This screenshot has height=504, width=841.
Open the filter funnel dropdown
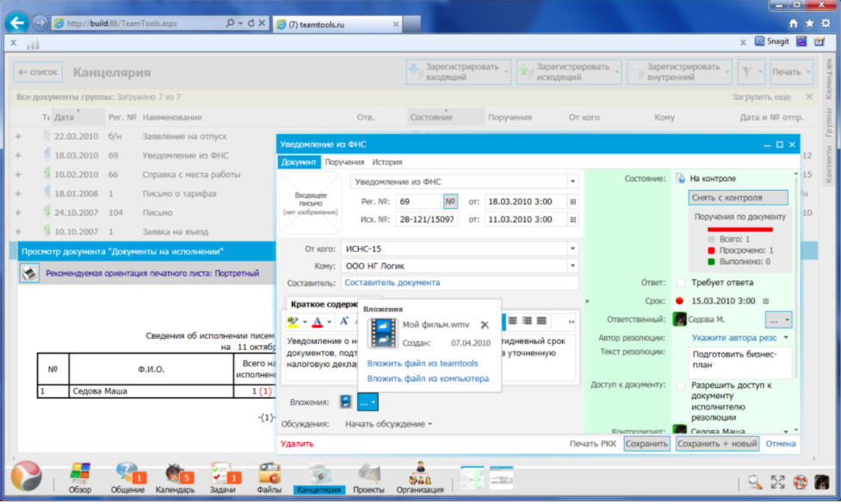coord(751,72)
